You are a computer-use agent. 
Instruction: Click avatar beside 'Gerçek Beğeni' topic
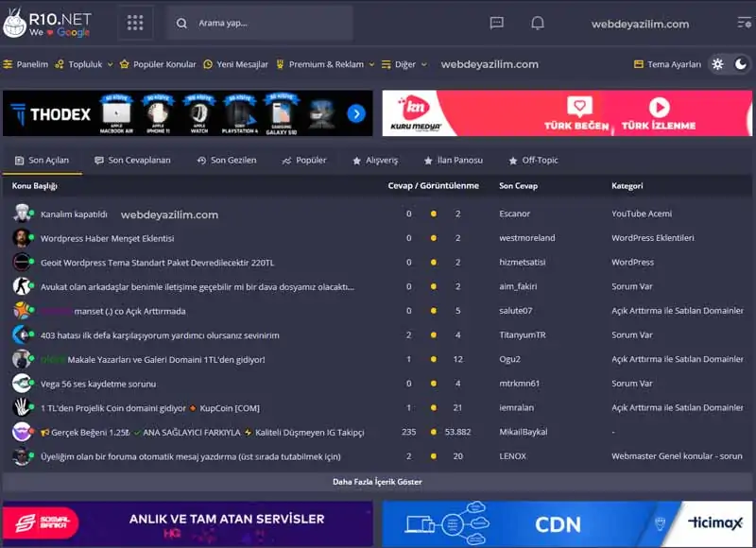point(21,432)
